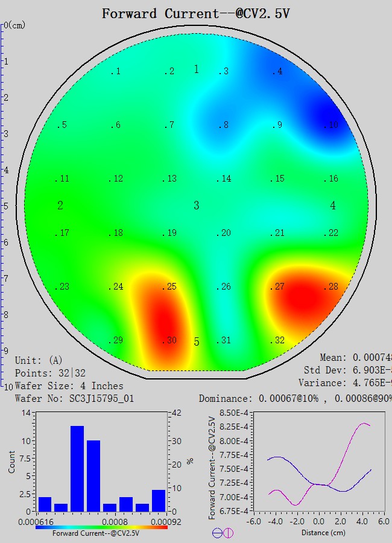Pick measurement point 8 on the wafer
The image size is (392, 543).
click(x=224, y=125)
